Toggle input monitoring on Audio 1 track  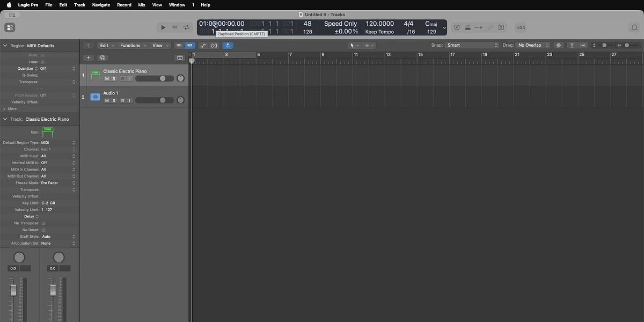129,100
